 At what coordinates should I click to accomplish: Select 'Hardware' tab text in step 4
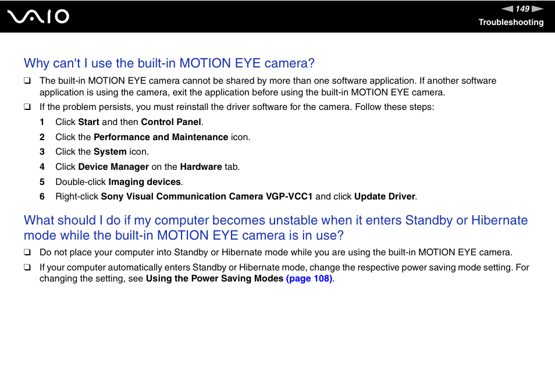pos(201,167)
